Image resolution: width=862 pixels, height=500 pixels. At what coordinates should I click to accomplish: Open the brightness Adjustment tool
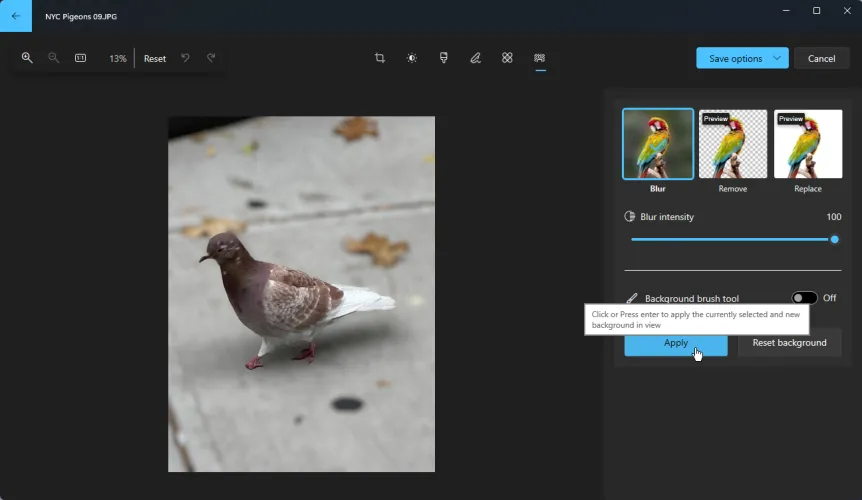pyautogui.click(x=412, y=58)
